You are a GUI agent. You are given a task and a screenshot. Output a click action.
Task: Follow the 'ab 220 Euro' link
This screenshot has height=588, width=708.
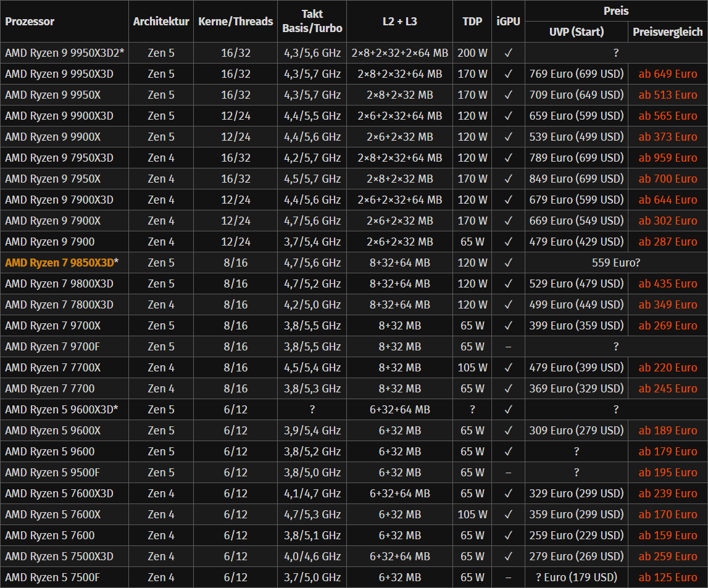(x=667, y=368)
